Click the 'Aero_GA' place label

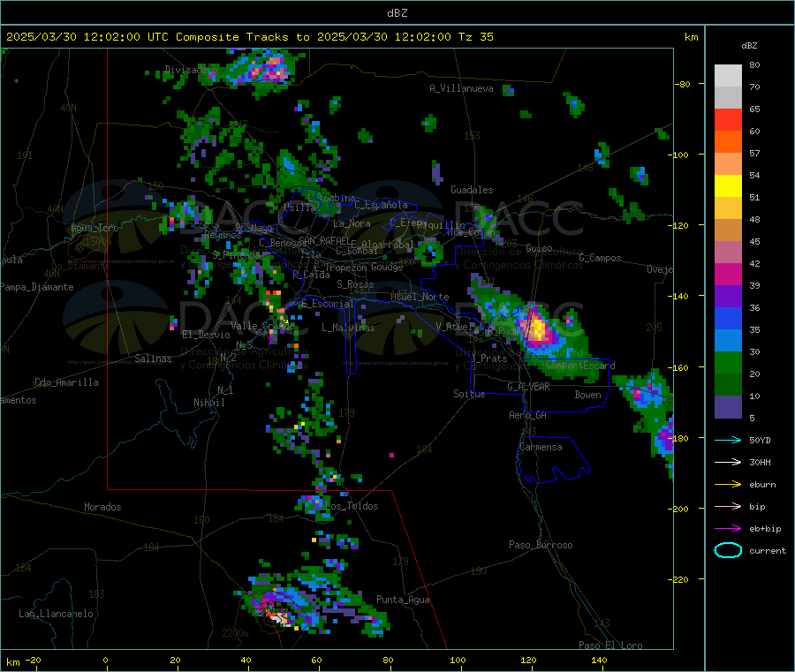point(527,415)
